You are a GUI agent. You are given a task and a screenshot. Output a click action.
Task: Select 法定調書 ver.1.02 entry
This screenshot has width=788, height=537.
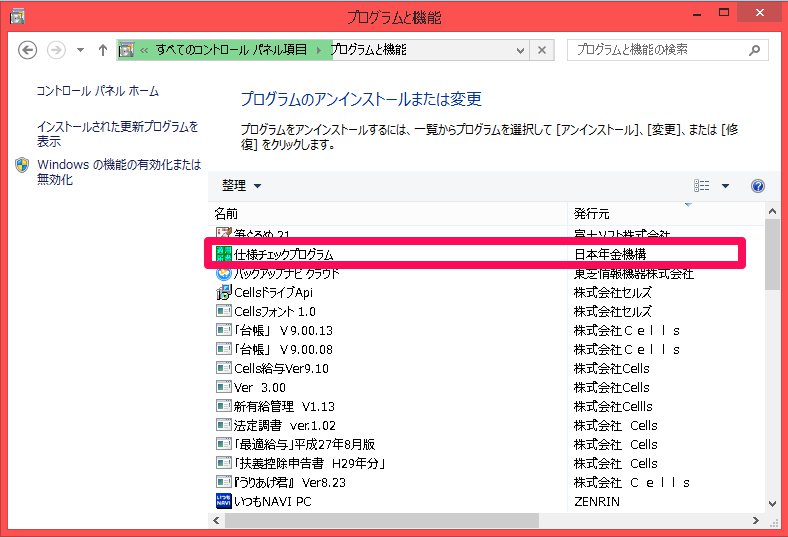click(284, 425)
